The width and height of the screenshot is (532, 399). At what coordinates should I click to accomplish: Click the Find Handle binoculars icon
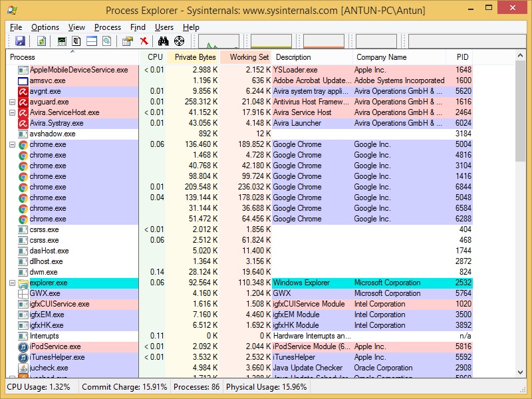coord(163,41)
